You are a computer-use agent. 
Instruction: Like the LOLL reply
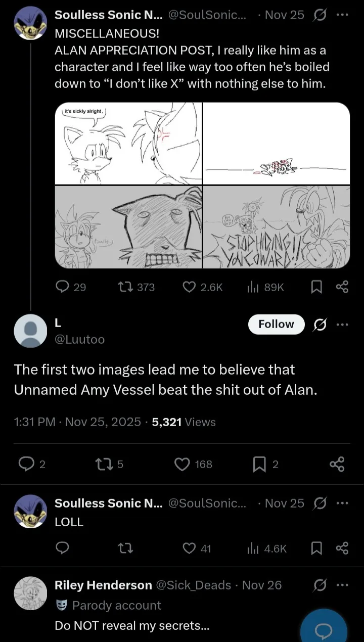click(x=189, y=548)
